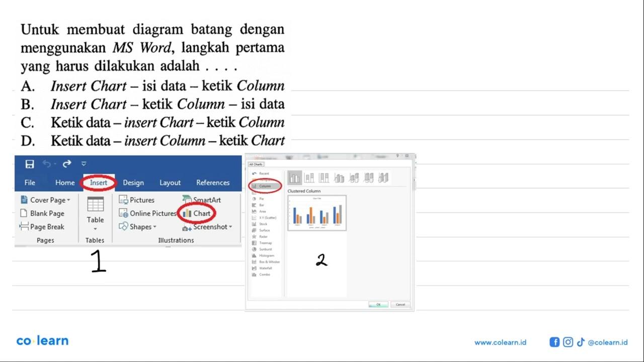
Task: Select the All Charts tab in the dialog
Action: (256, 164)
